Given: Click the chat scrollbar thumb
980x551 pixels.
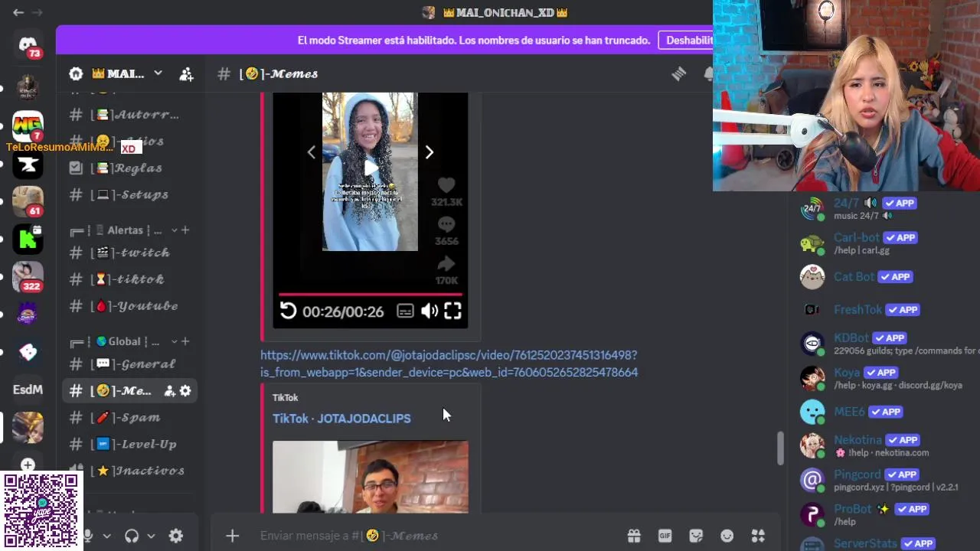Looking at the screenshot, I should (780, 448).
